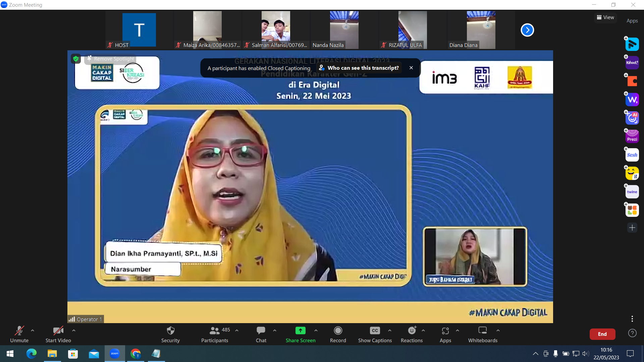
Task: Open the cyan arrow app atop sidebar
Action: [632, 44]
